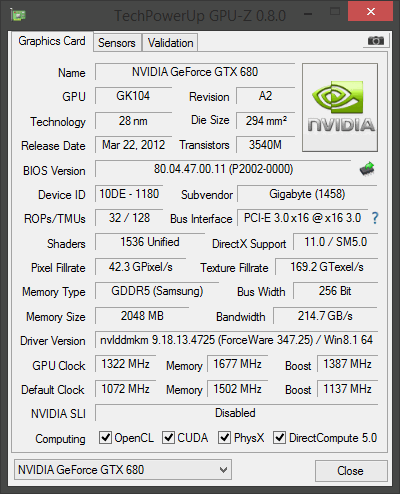Click the Memory Size value 2048 MB

[x=142, y=316]
